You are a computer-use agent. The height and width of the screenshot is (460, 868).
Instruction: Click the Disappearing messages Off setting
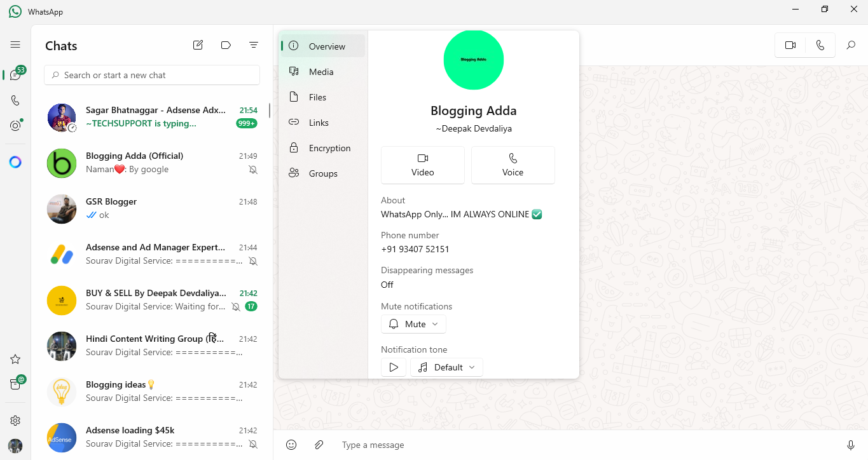coord(387,285)
